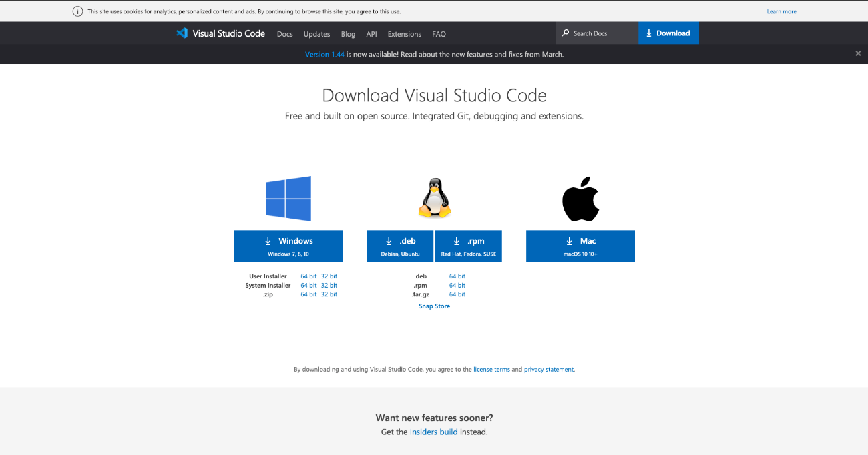
Task: Click the cookie notice info icon
Action: 77,11
